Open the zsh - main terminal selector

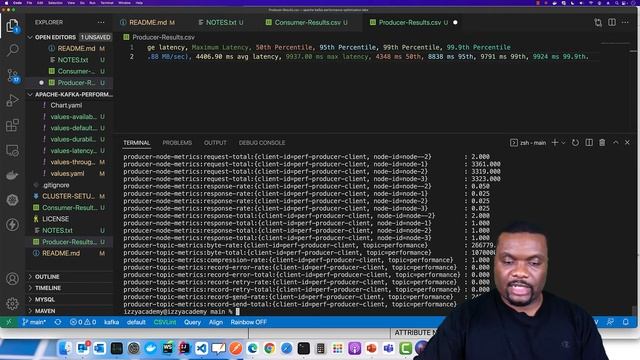tap(528, 142)
